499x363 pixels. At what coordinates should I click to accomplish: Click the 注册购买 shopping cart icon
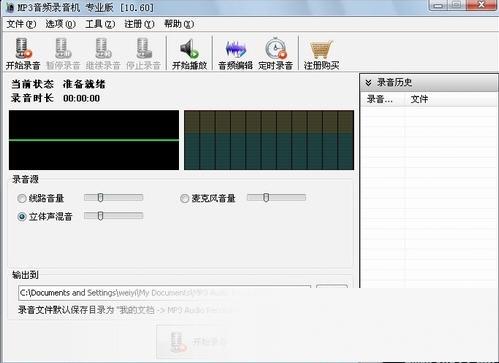[x=321, y=54]
